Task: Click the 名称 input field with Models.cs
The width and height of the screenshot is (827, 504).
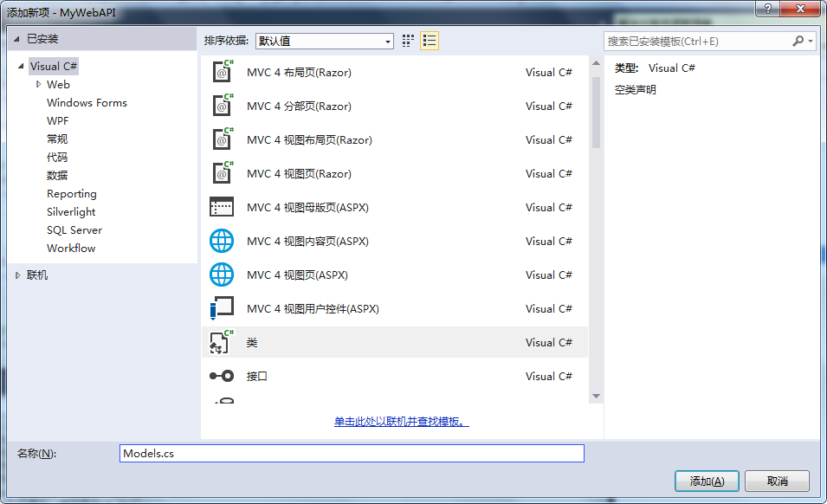Action: tap(352, 454)
